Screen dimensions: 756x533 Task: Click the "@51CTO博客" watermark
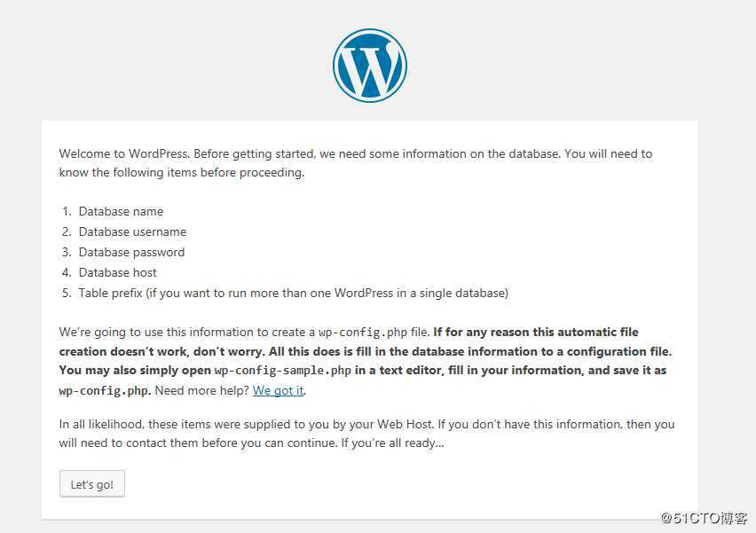coord(704,518)
